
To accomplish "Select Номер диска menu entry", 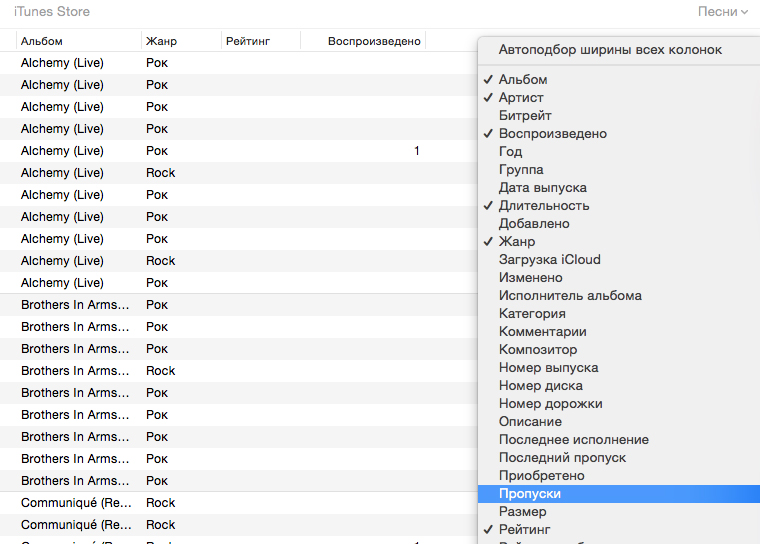I will (x=619, y=385).
